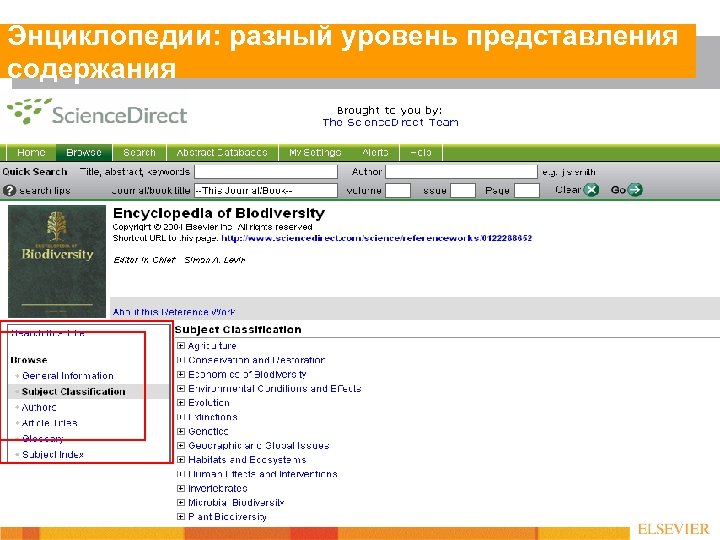The image size is (720, 540).
Task: Click The ScienceDirect Team link
Action: (x=390, y=123)
